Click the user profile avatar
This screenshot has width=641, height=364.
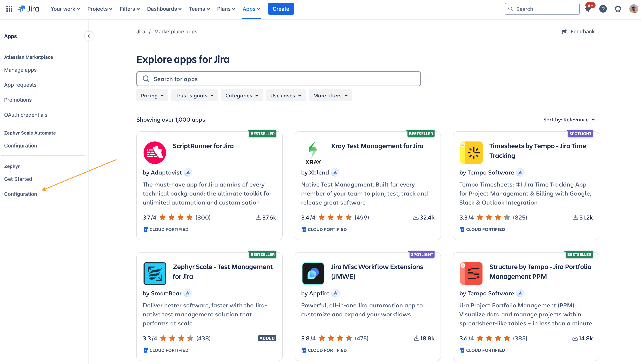(x=633, y=9)
